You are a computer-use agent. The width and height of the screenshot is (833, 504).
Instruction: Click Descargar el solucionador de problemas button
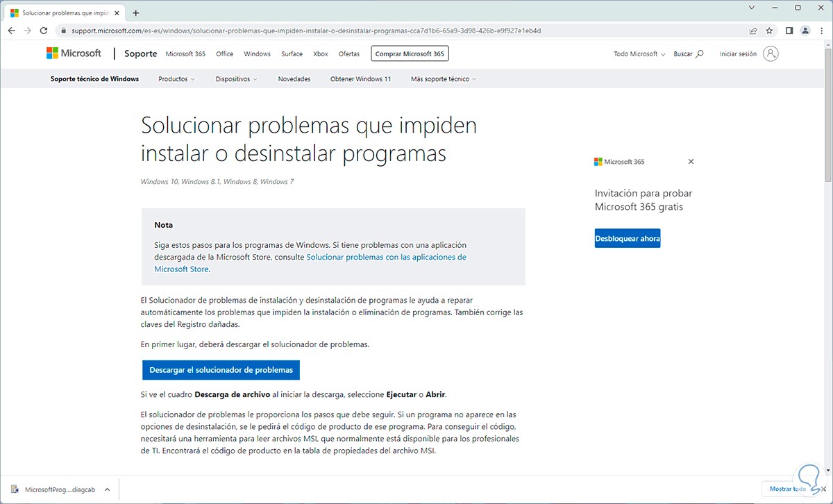221,370
